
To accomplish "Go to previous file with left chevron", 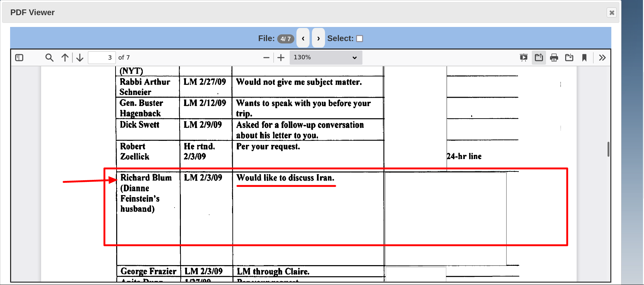I will (303, 38).
